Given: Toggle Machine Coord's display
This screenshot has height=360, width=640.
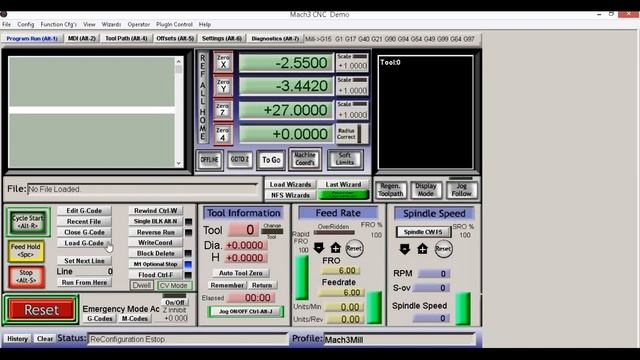Looking at the screenshot, I should click(x=305, y=159).
